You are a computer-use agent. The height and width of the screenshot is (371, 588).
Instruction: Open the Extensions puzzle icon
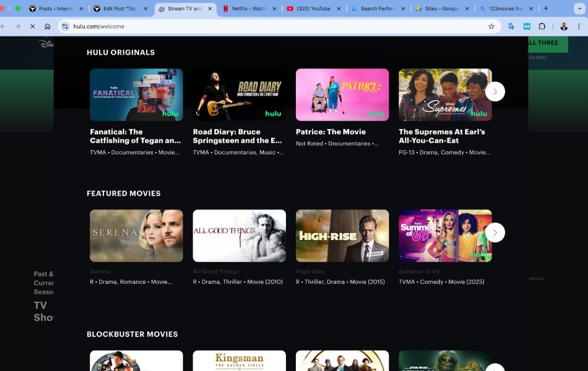542,26
